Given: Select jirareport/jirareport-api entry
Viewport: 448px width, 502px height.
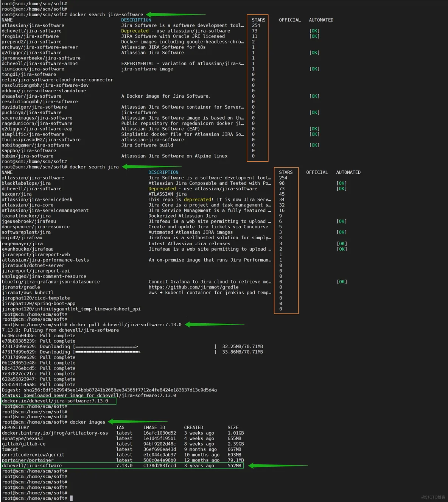Looking at the screenshot, I should pos(36,271).
